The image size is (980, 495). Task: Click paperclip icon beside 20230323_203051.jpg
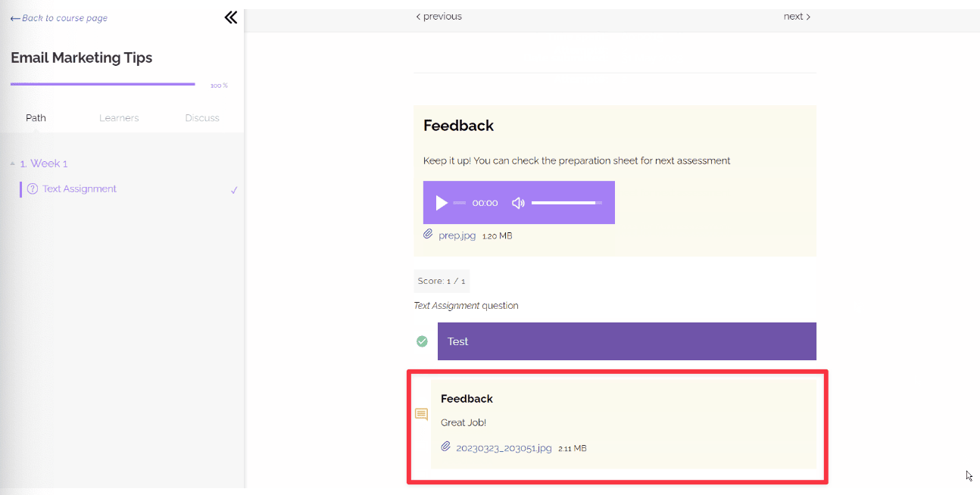click(x=446, y=447)
